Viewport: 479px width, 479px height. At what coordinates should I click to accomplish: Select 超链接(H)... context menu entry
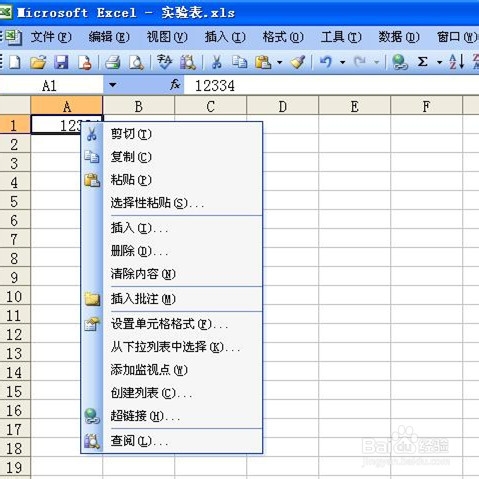click(x=171, y=416)
